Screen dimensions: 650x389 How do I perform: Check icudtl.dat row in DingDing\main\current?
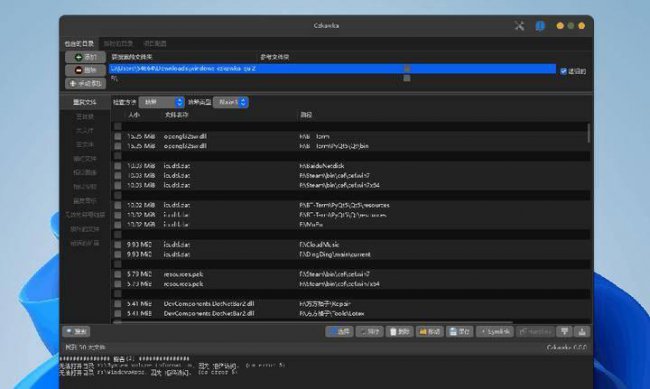[x=118, y=254]
